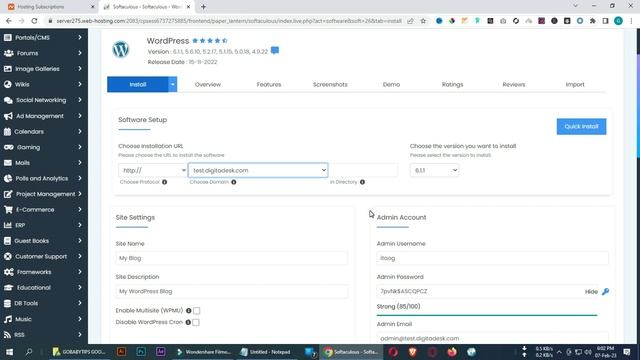
Task: Open the Forums category icon
Action: pyautogui.click(x=8, y=53)
